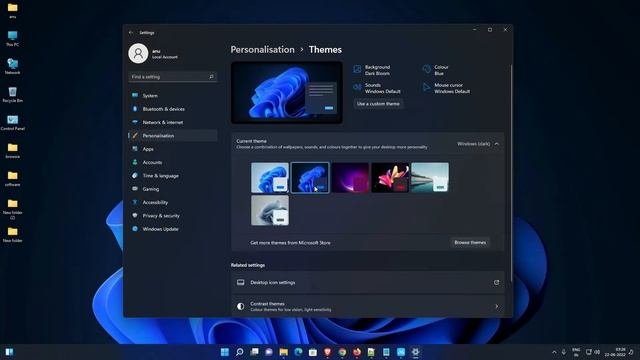Viewport: 640px width, 360px height.
Task: Select Recycle Bin desktop icon
Action: click(x=13, y=95)
